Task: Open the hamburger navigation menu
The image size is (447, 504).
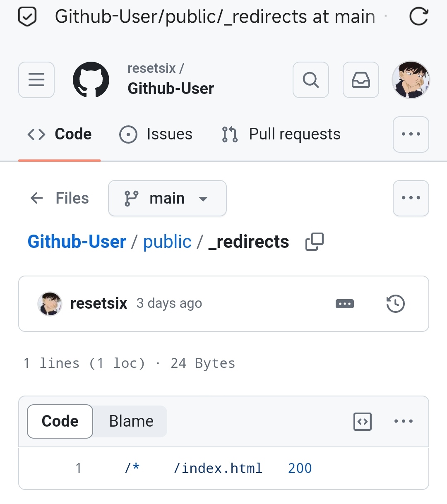Action: (36, 80)
